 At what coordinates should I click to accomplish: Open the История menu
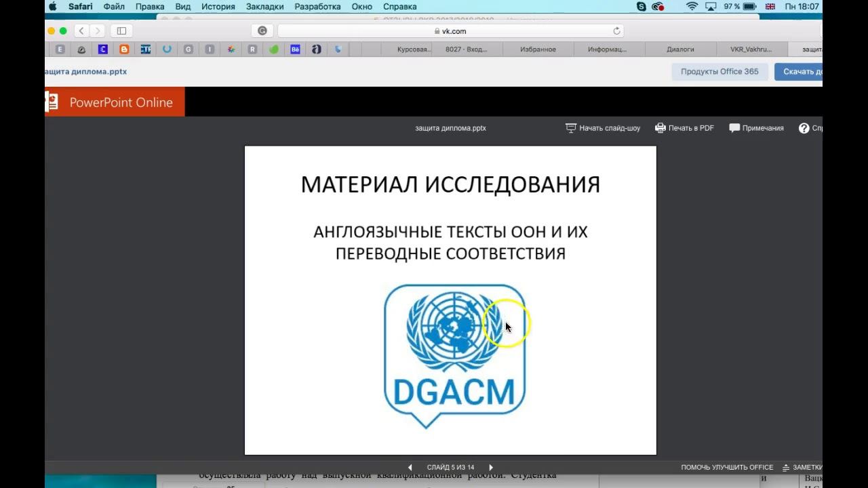[x=218, y=7]
